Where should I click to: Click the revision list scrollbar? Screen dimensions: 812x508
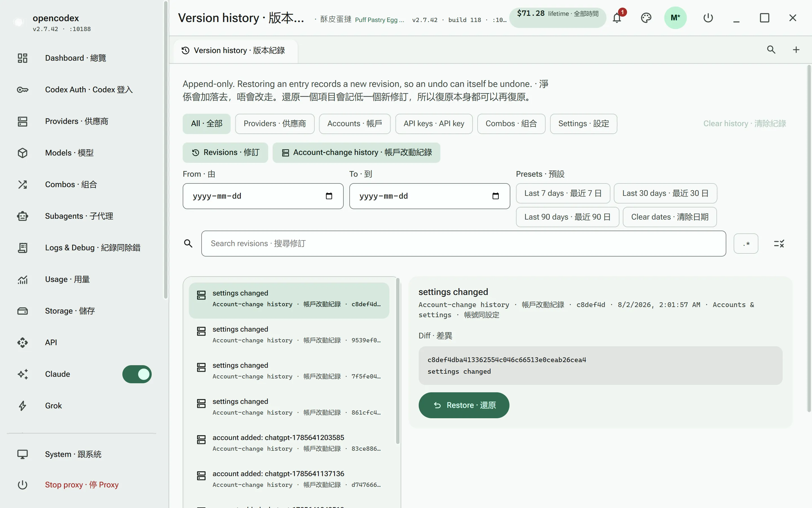click(x=398, y=361)
